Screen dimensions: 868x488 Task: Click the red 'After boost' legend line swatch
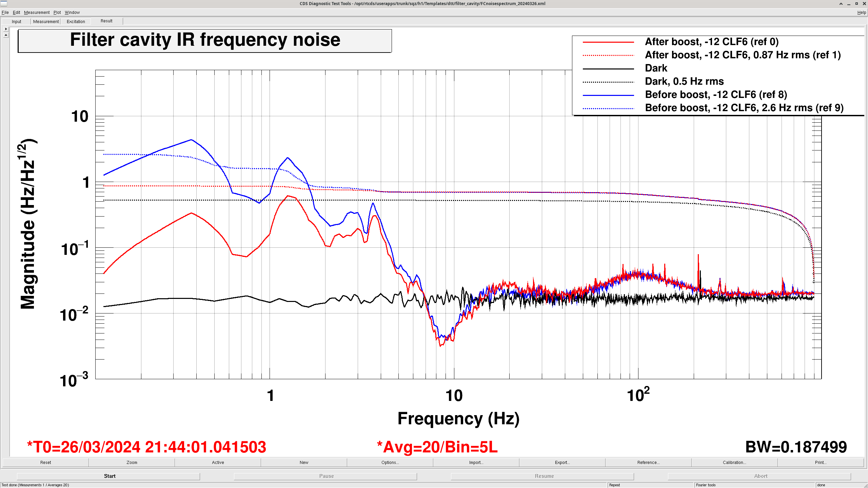608,42
